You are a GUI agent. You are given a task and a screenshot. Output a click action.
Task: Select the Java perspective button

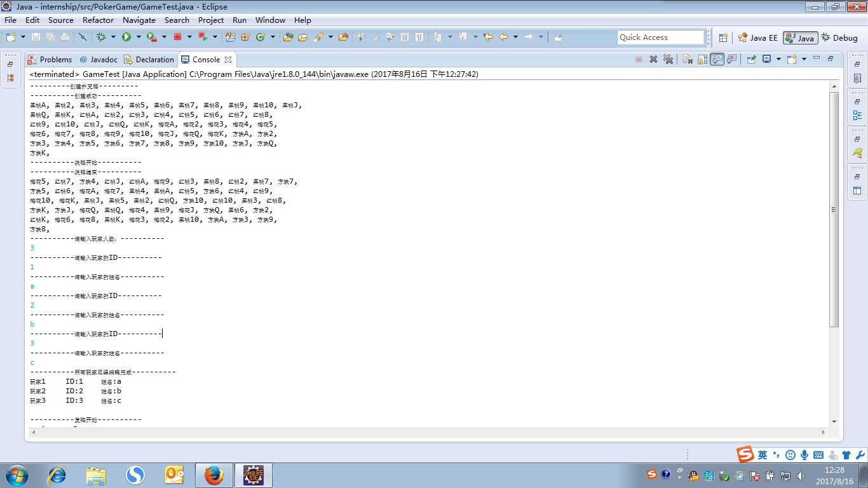tap(800, 37)
